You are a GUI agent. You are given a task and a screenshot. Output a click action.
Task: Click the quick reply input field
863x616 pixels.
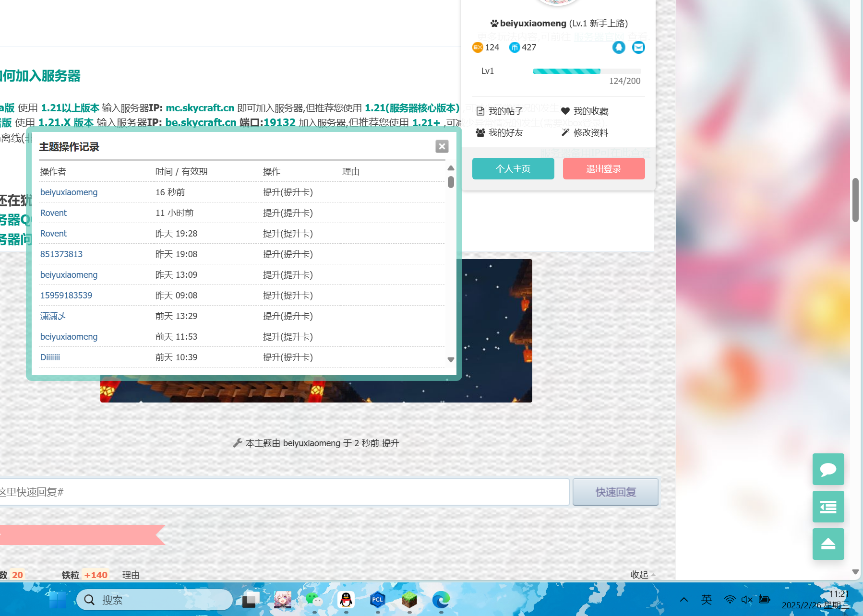(x=284, y=492)
